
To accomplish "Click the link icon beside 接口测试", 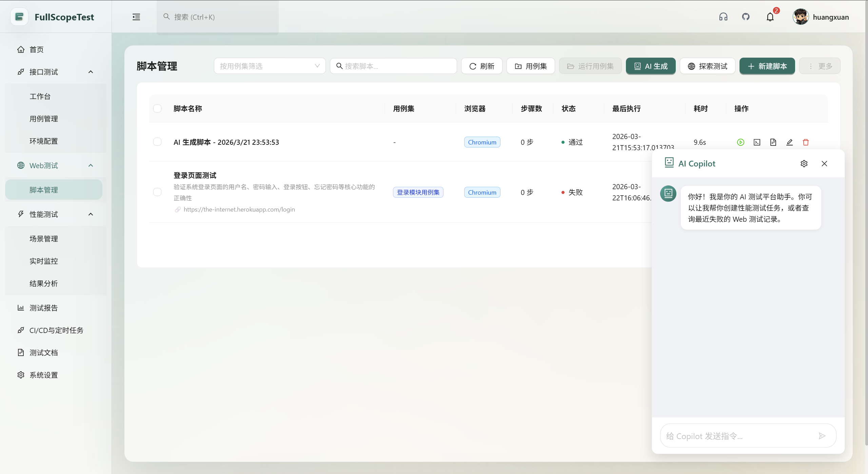I will [21, 72].
